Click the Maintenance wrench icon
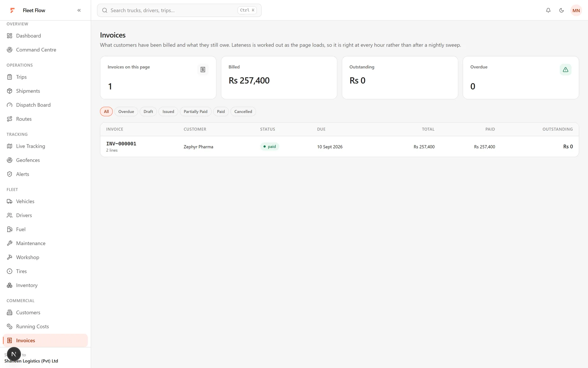Screen dimensions: 588x368 (9, 243)
